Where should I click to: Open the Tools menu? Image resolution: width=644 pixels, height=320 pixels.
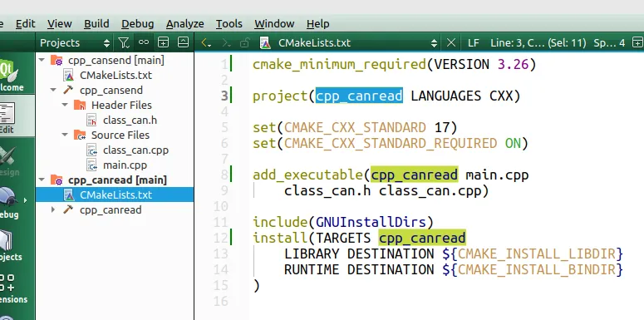[x=229, y=24]
